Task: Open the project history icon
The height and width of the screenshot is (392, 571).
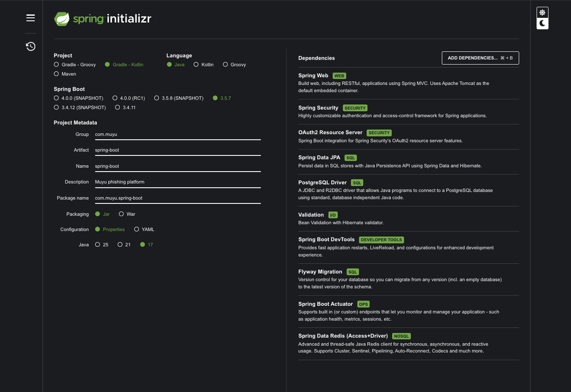Action: click(x=30, y=46)
